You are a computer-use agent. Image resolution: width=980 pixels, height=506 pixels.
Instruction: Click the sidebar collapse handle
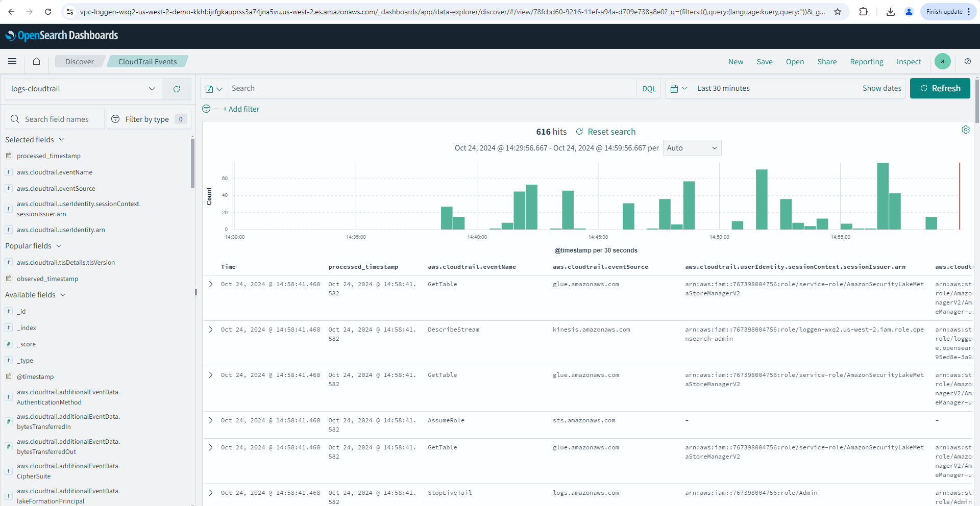pyautogui.click(x=196, y=292)
